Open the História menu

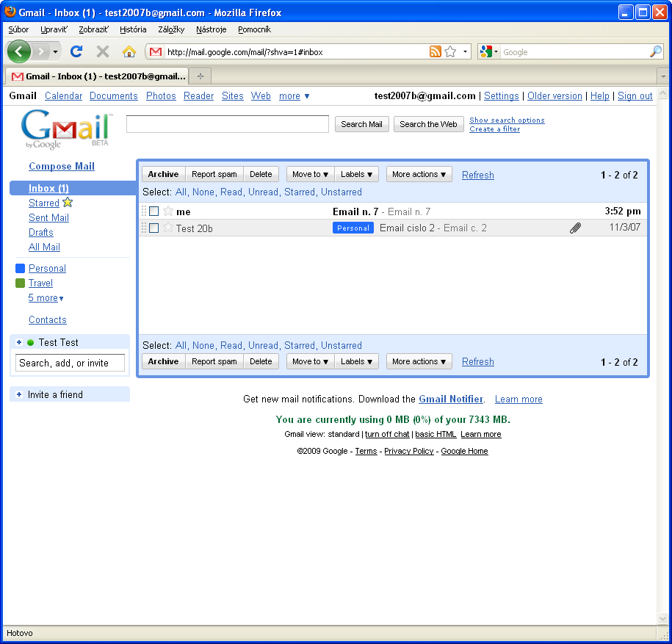pos(133,29)
